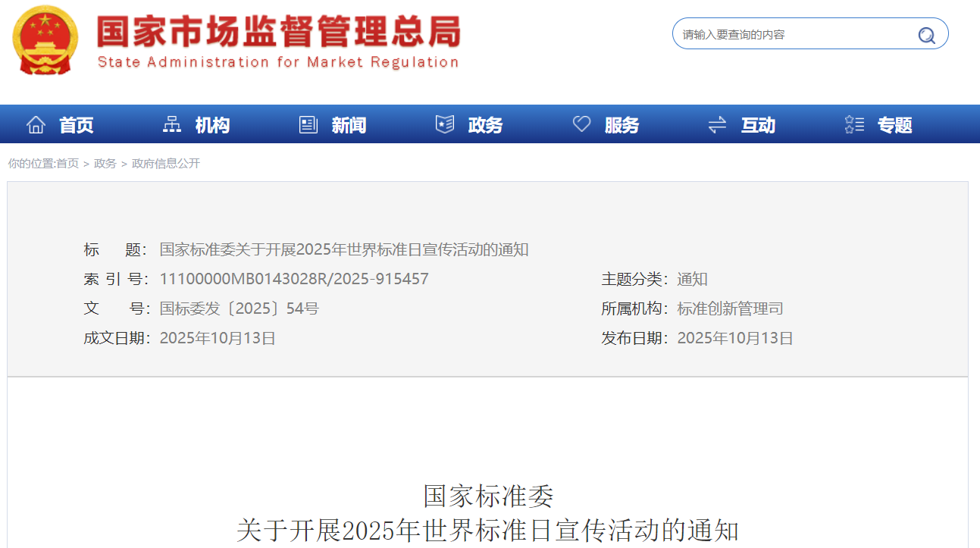Click the heart icon beside 服务
This screenshot has width=980, height=548.
click(581, 125)
